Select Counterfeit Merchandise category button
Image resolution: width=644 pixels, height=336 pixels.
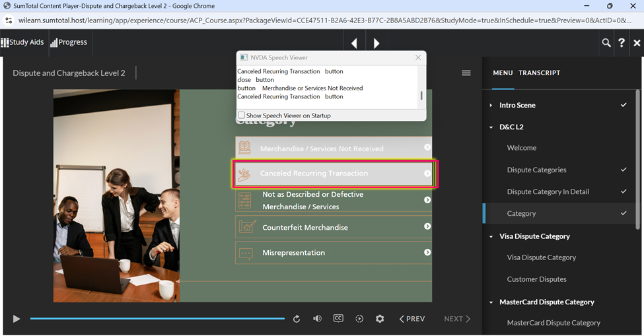coord(334,227)
